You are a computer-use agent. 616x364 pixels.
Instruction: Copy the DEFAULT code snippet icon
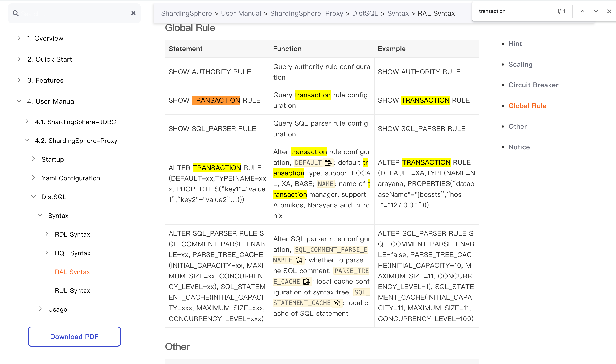point(328,163)
